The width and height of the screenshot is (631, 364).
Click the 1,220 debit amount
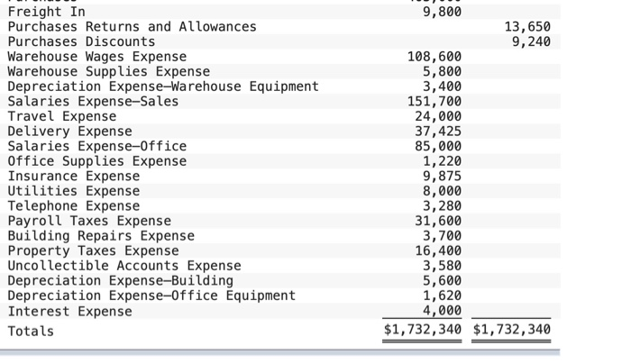coord(442,161)
